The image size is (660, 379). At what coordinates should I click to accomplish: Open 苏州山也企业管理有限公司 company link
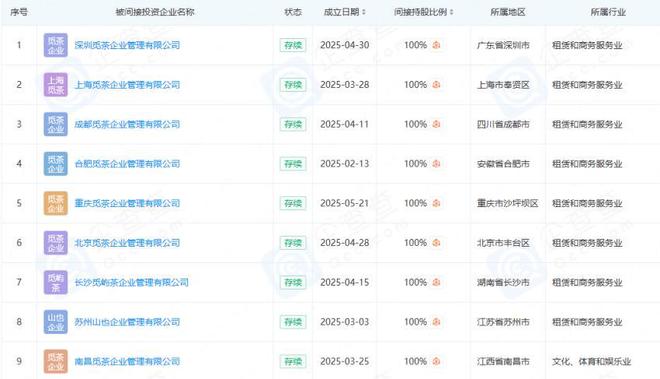pyautogui.click(x=127, y=322)
